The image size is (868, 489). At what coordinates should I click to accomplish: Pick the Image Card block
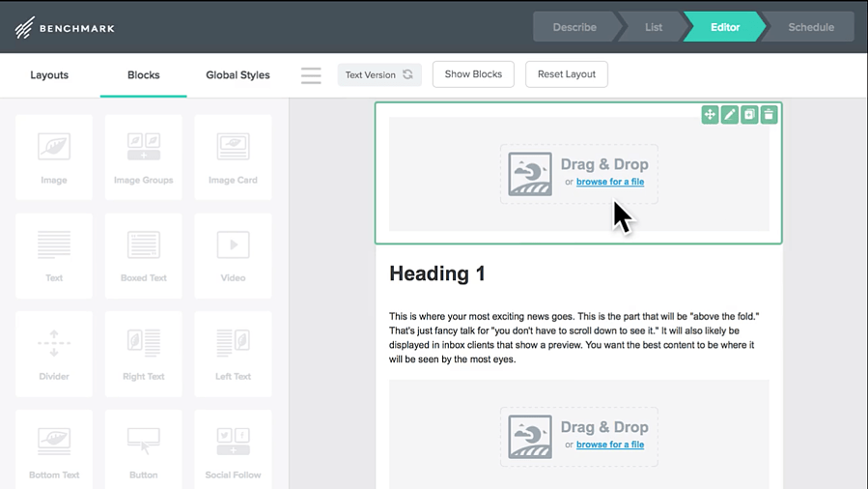click(233, 154)
